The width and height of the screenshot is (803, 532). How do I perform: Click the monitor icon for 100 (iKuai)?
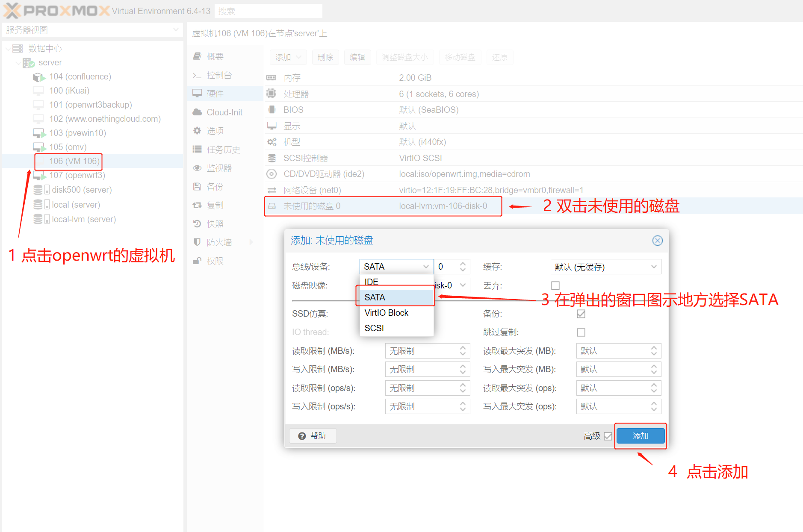click(x=38, y=91)
